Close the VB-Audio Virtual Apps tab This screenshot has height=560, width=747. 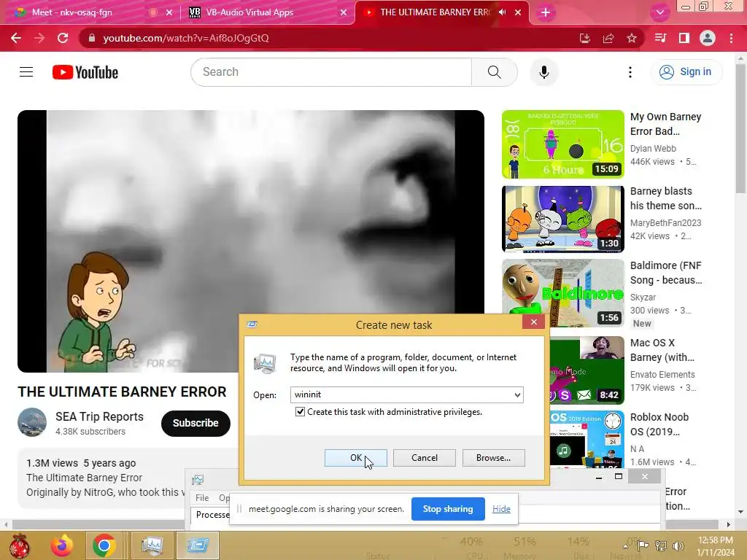pos(344,12)
